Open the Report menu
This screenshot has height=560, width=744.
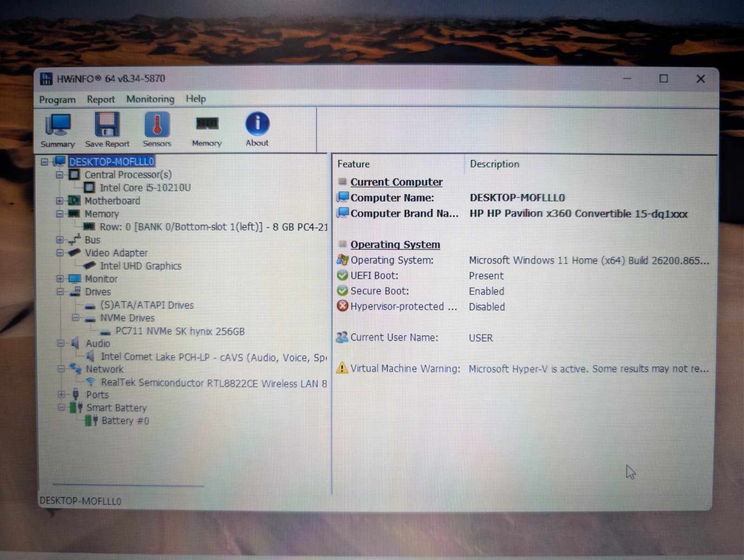tap(101, 100)
